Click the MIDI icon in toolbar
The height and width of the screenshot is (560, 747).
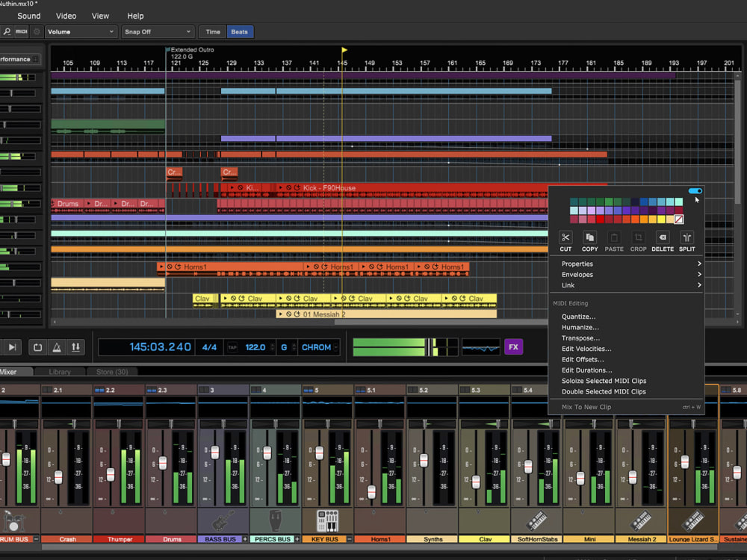tap(22, 31)
